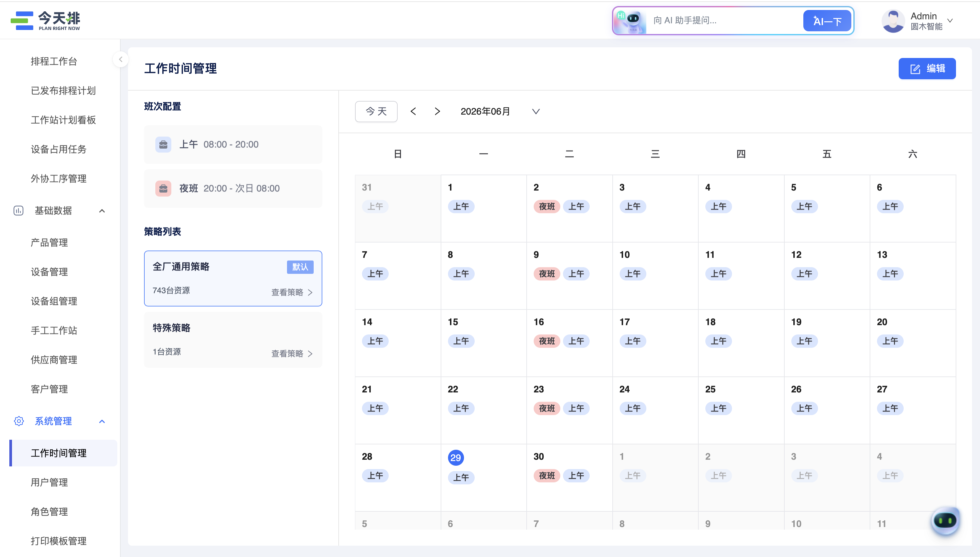980x557 pixels.
Task: Click the 上午 tag on June 20
Action: tap(890, 341)
